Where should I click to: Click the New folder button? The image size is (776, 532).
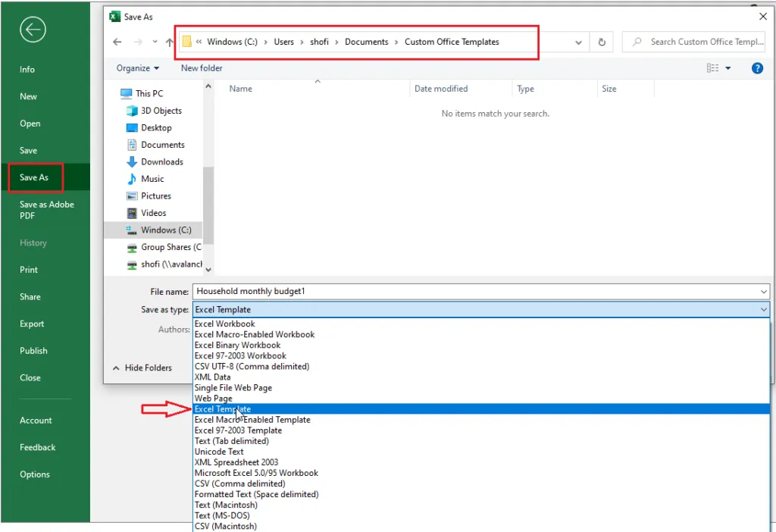coord(202,68)
